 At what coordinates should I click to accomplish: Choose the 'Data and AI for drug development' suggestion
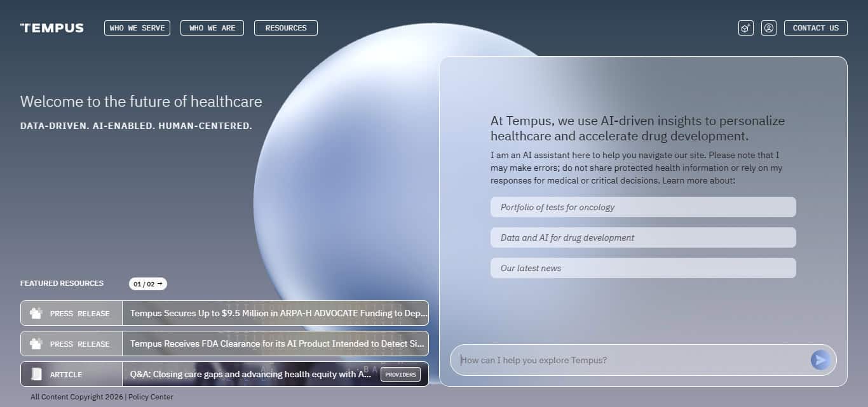tap(643, 237)
